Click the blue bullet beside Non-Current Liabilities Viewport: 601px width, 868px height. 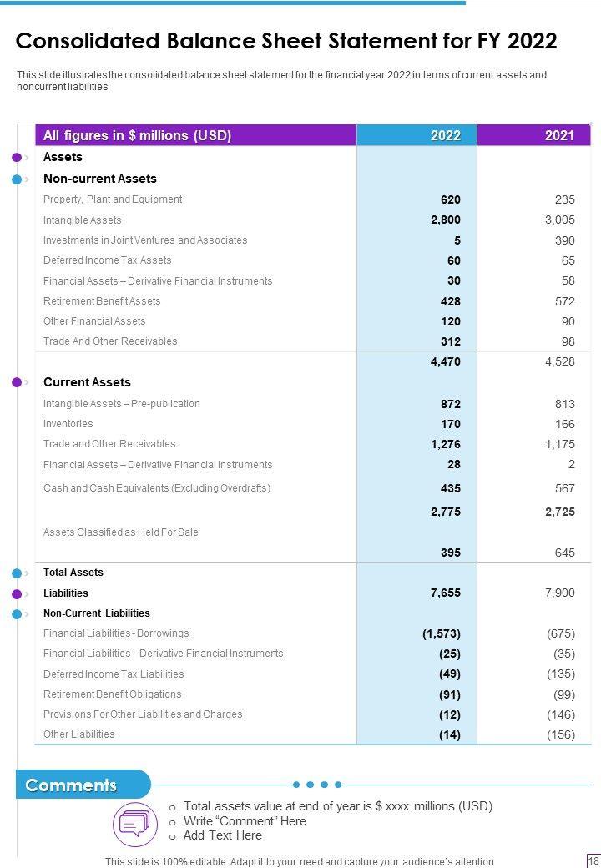17,613
